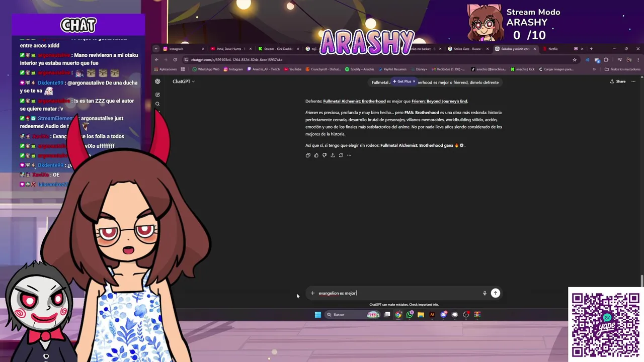Screen dimensions: 644x362
Task: Click the Frieren: Beyond Journey's End text
Action: click(x=439, y=101)
